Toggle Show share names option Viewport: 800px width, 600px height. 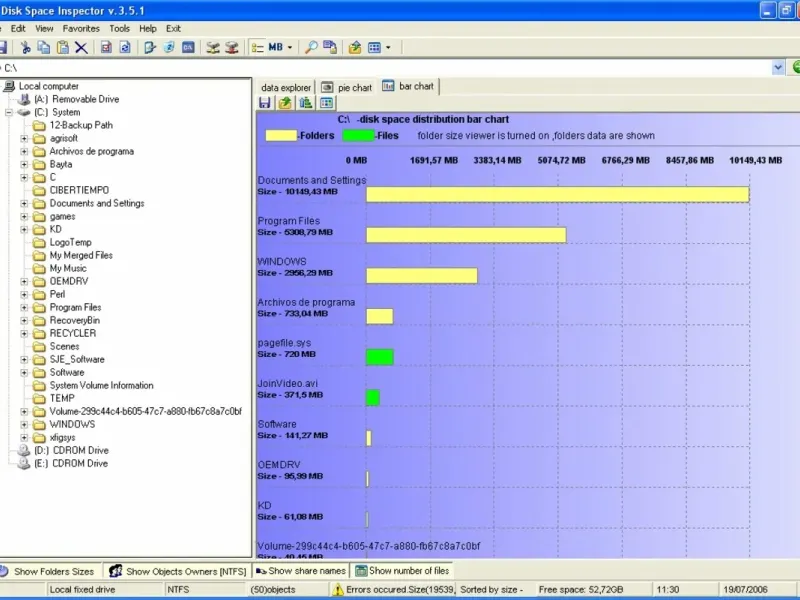[x=301, y=570]
